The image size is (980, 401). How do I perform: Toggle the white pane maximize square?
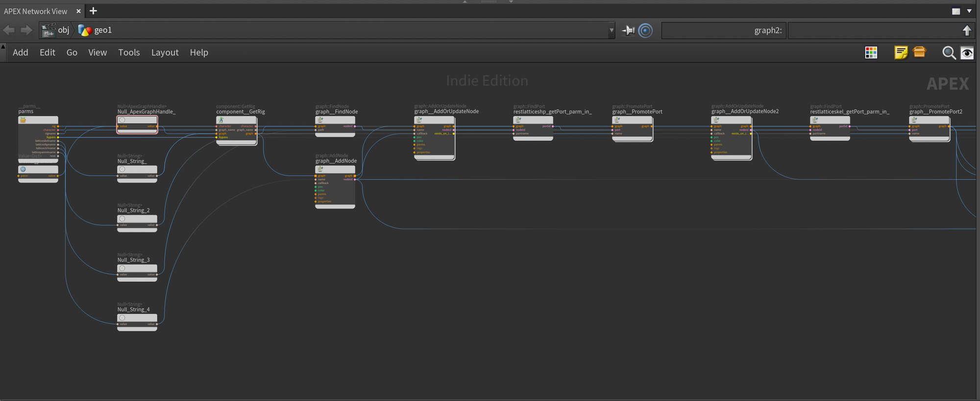(x=955, y=11)
